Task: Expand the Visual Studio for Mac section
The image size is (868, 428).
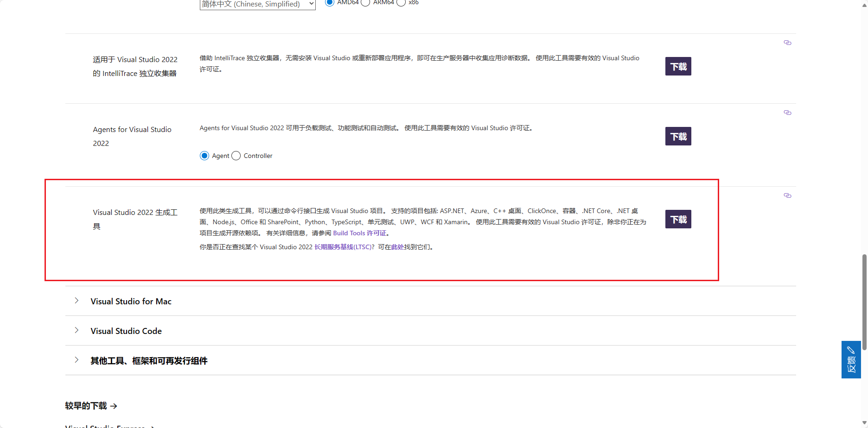Action: point(430,301)
